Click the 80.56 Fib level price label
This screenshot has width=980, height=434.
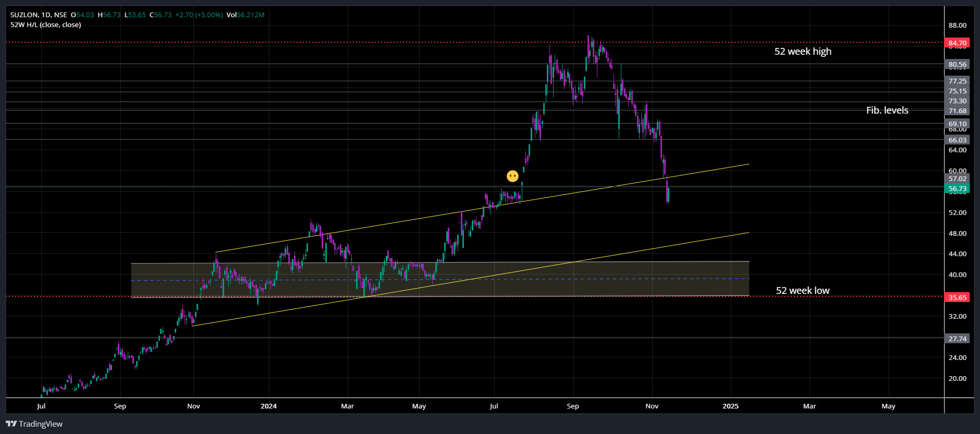(x=957, y=65)
